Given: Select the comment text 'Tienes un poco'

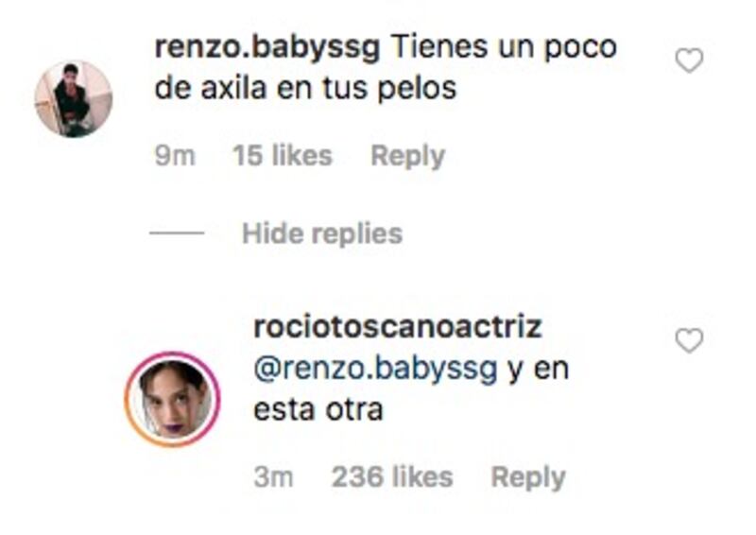Looking at the screenshot, I should [x=504, y=48].
